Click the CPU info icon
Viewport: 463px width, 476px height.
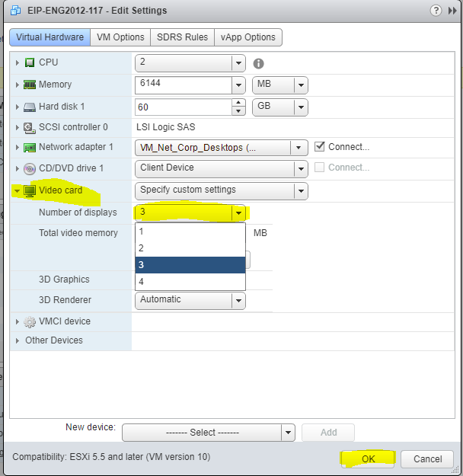259,64
